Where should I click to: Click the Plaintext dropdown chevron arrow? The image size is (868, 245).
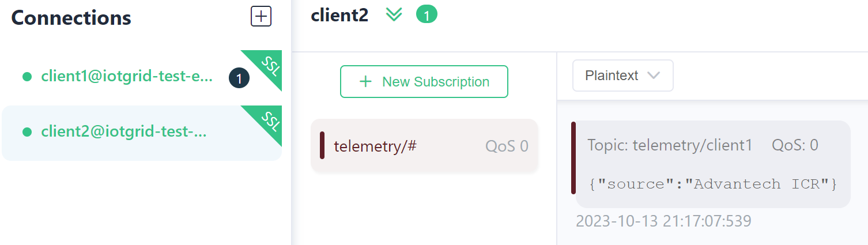tap(654, 76)
